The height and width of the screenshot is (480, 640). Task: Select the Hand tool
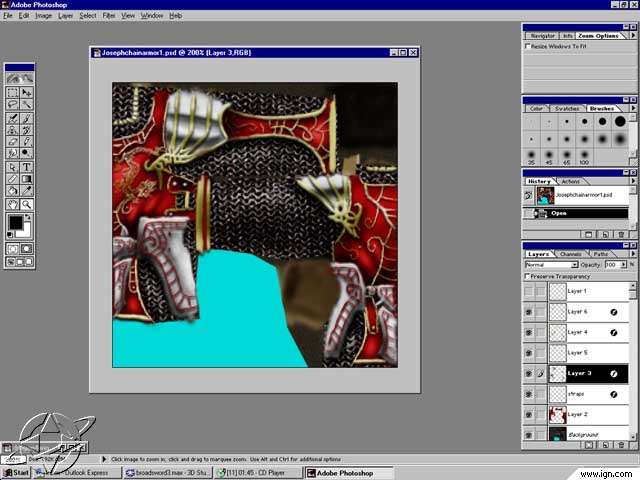coord(13,204)
